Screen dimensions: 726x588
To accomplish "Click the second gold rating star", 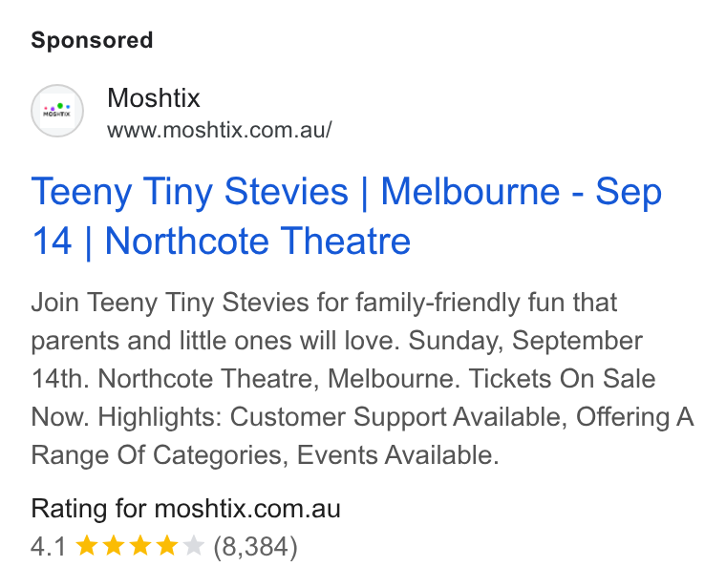I will click(x=114, y=545).
